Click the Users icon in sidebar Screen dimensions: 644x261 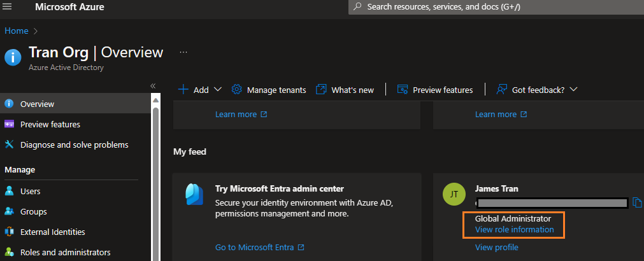9,191
